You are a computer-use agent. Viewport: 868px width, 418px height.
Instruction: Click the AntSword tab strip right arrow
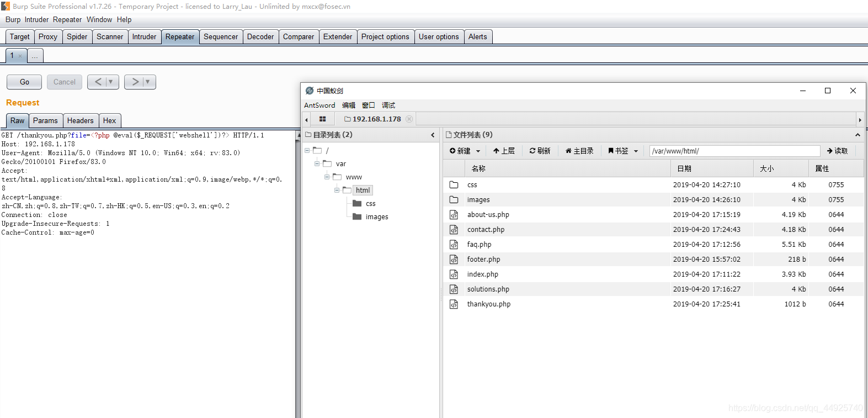click(860, 119)
